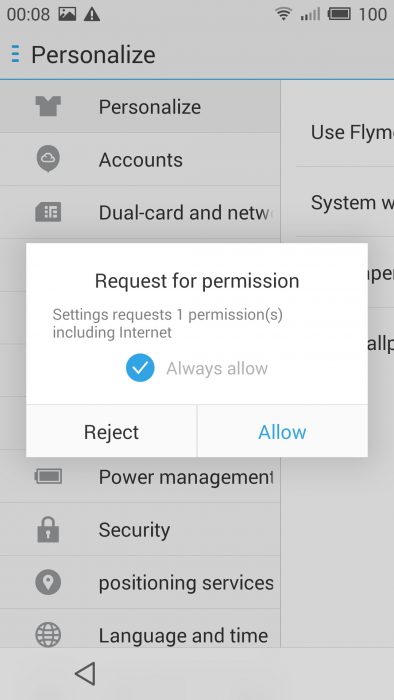
Task: Tap the Personalize t-shirt icon
Action: [x=48, y=107]
